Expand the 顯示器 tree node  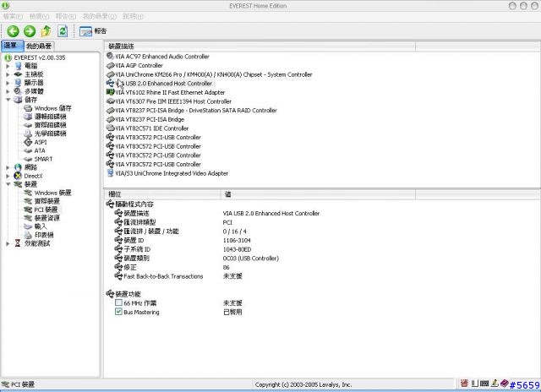[8, 83]
